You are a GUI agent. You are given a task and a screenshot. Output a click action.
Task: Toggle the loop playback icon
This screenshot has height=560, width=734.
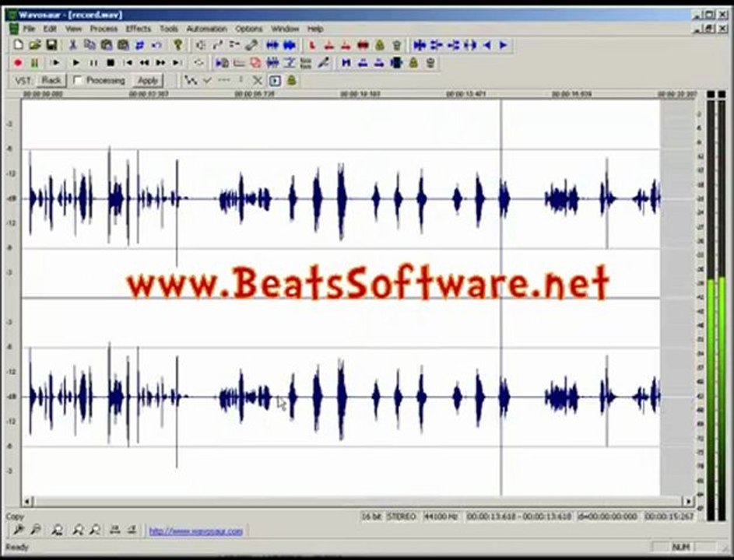coord(199,63)
